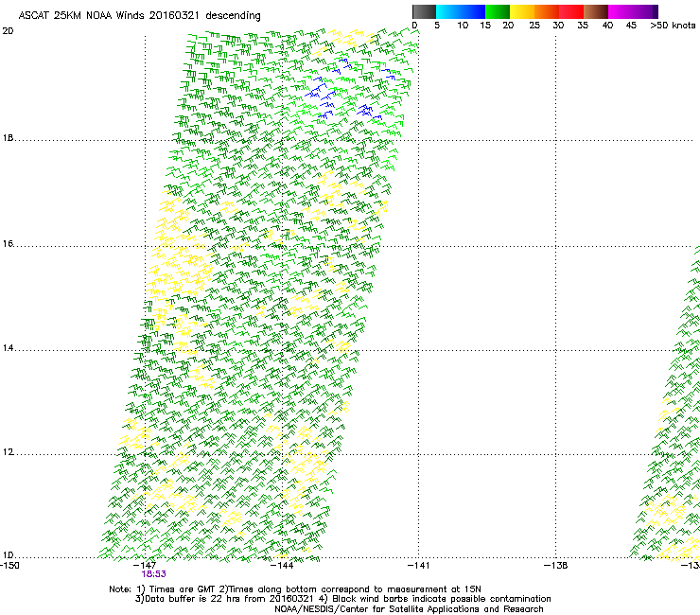Viewport: 700px width, 615px height.
Task: Click the longitude axis label '-141'
Action: click(x=418, y=566)
